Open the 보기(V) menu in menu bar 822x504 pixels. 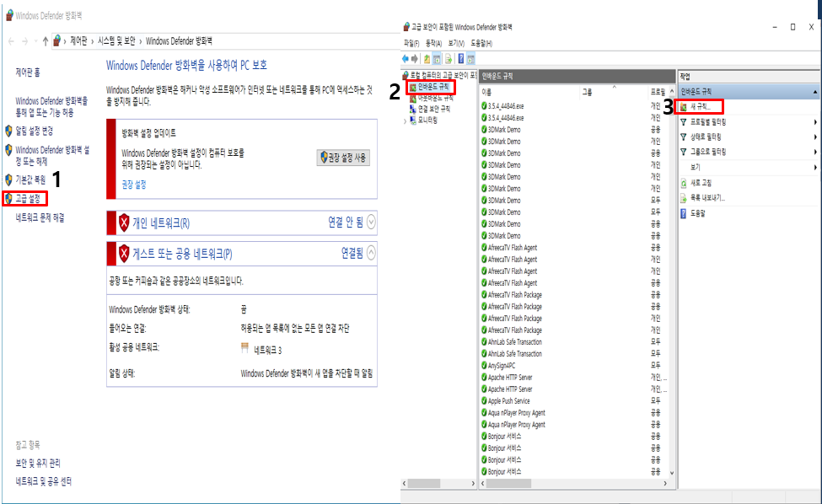(x=456, y=44)
